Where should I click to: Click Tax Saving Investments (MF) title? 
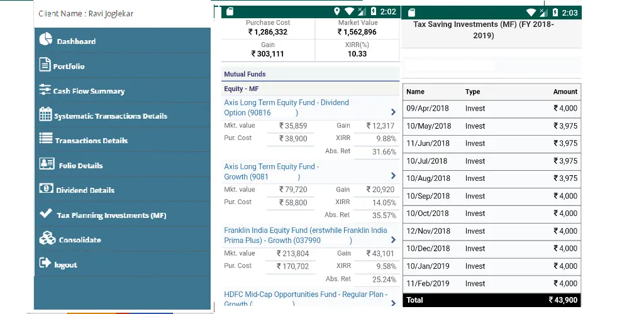[x=484, y=30]
